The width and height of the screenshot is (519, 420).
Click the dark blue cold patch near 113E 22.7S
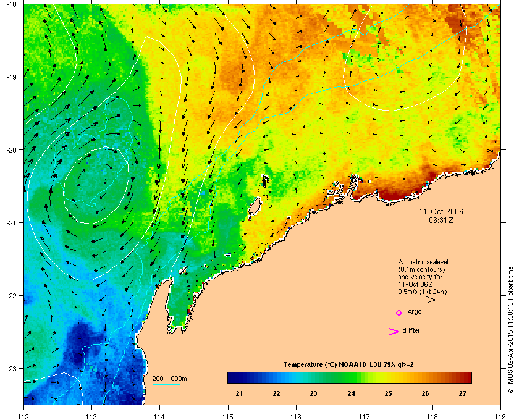[x=80, y=343]
